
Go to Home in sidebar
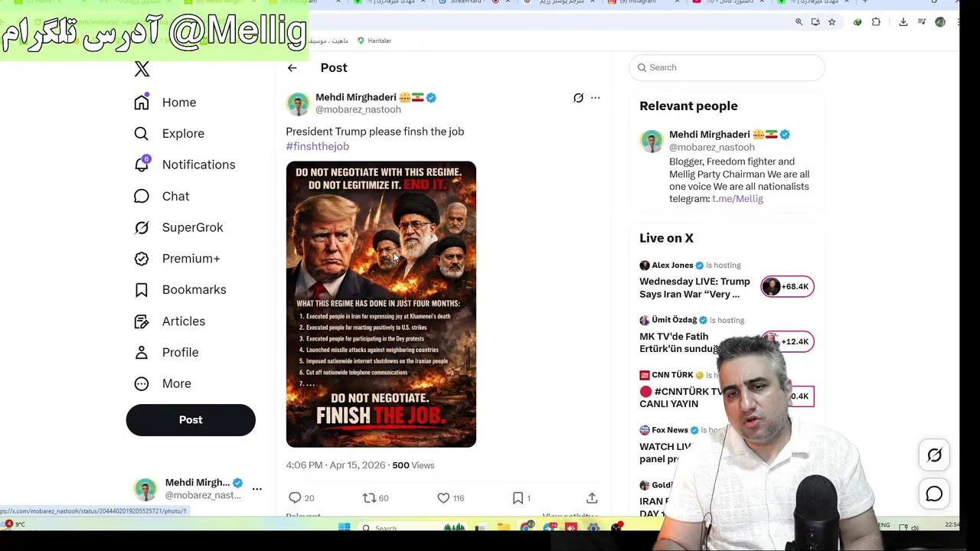(165, 103)
